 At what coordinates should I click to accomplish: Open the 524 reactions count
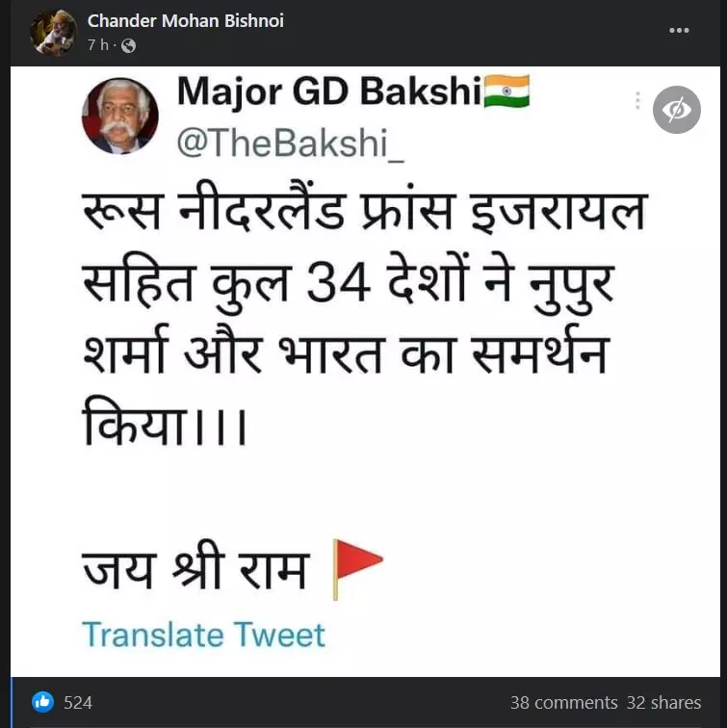78,702
